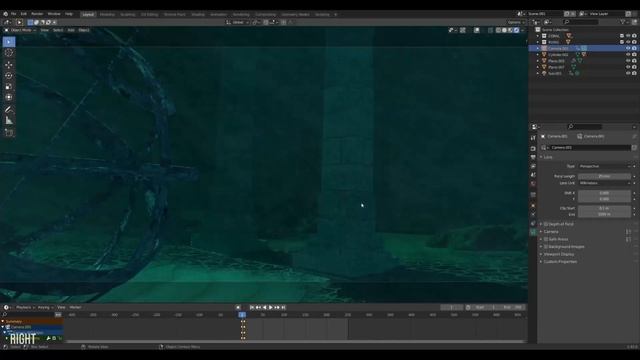Open the Tool properties tab
Image resolution: width=640 pixels, height=360 pixels.
tap(533, 138)
